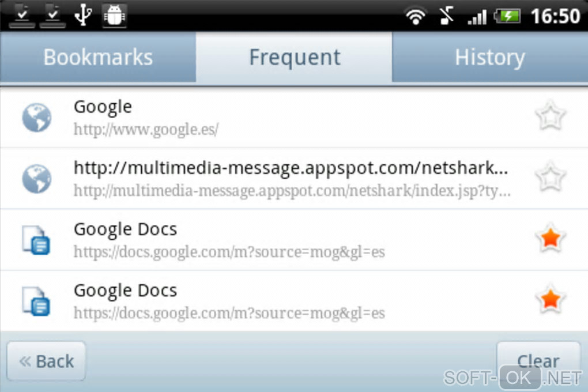This screenshot has width=588, height=392.
Task: Click the globe icon beside Google
Action: [x=36, y=118]
